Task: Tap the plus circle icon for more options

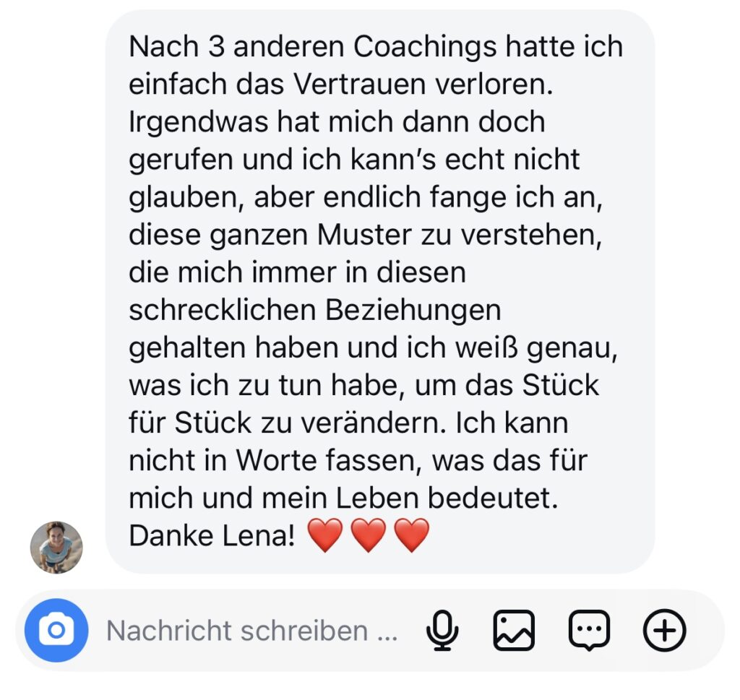Action: click(665, 630)
